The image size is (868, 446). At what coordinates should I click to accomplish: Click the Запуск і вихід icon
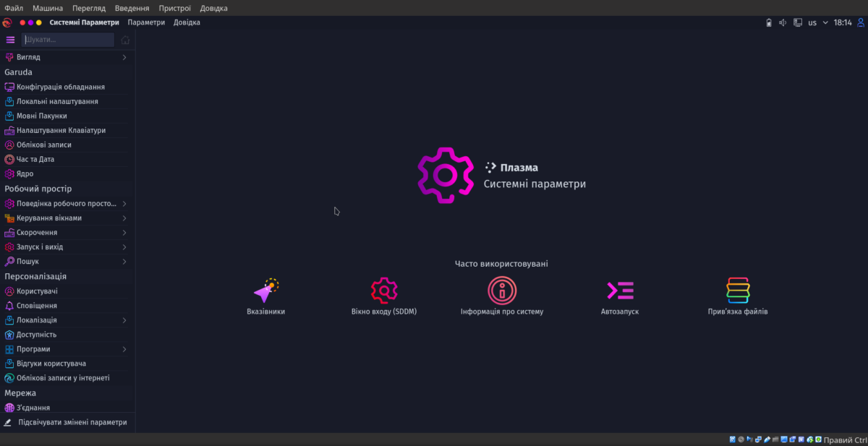point(9,247)
